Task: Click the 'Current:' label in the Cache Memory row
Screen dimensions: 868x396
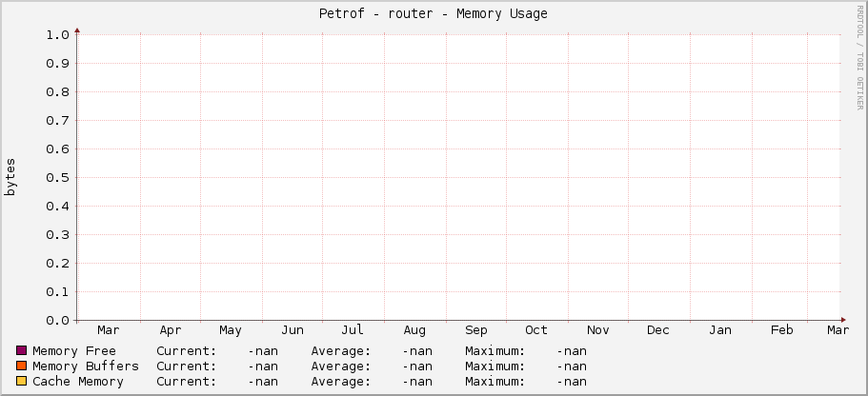Action: [x=187, y=381]
